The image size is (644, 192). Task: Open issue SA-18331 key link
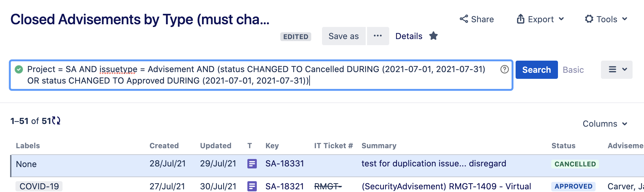click(x=285, y=164)
